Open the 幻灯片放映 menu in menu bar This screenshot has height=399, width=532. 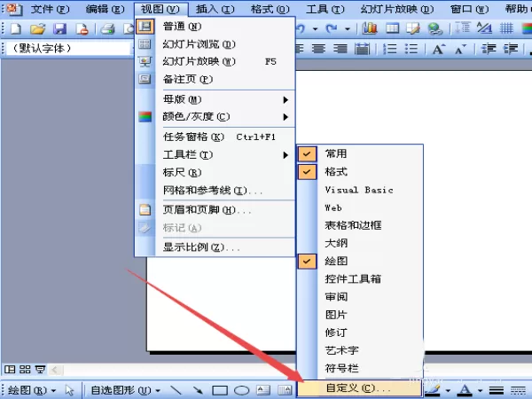(397, 9)
